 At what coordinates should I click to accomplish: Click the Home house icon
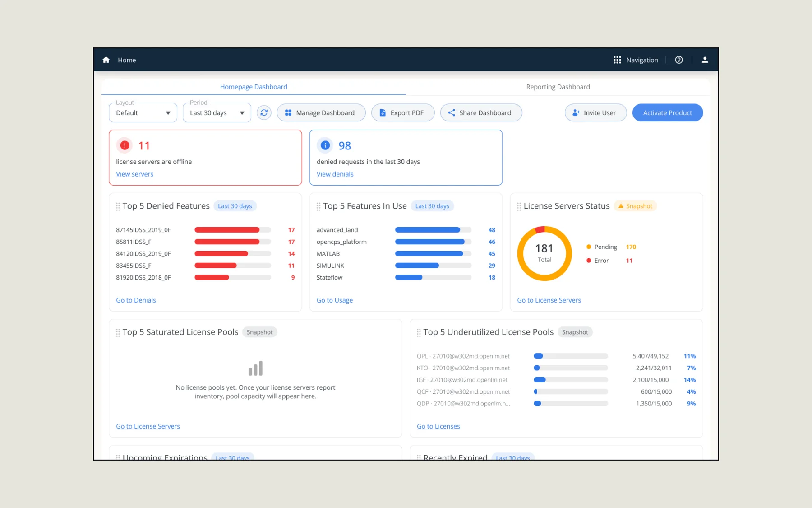pyautogui.click(x=106, y=60)
